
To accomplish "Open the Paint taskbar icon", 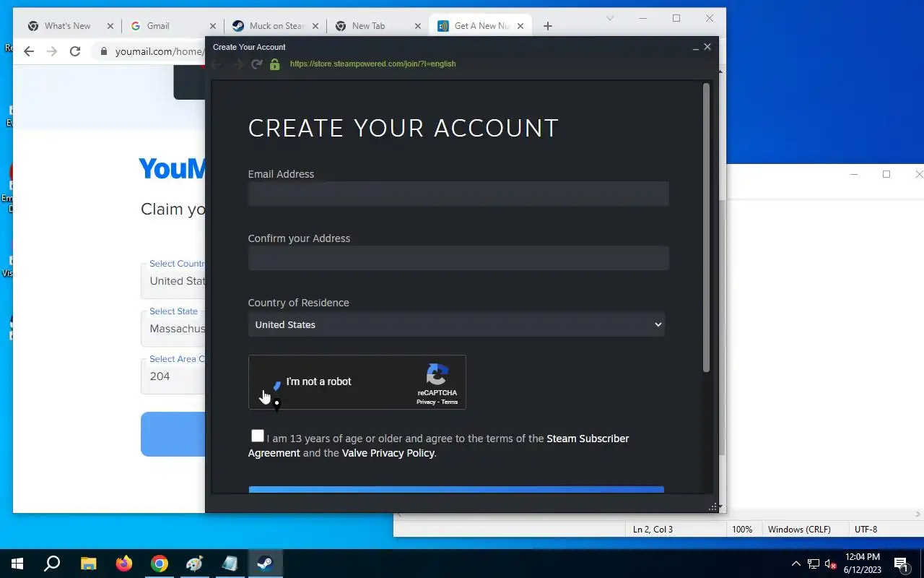I will click(x=194, y=564).
